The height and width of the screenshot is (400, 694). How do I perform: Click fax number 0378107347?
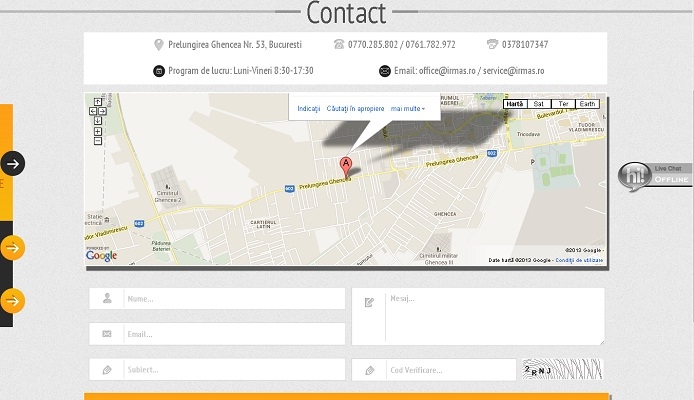[525, 45]
